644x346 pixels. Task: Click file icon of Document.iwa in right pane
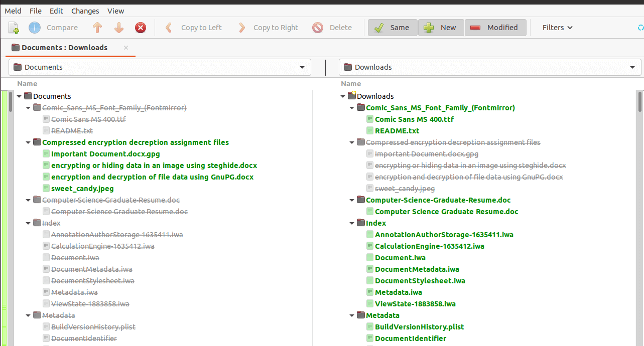370,258
